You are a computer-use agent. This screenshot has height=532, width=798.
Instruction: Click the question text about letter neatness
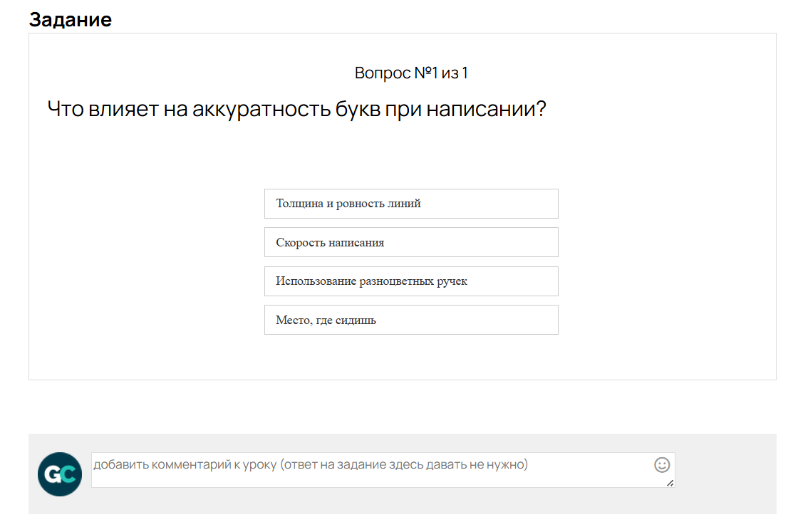click(297, 107)
